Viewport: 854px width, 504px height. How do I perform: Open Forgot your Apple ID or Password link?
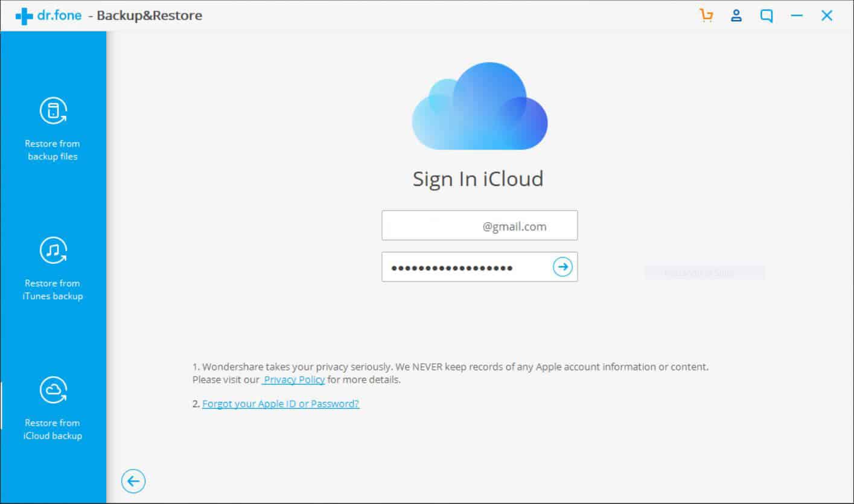(281, 404)
